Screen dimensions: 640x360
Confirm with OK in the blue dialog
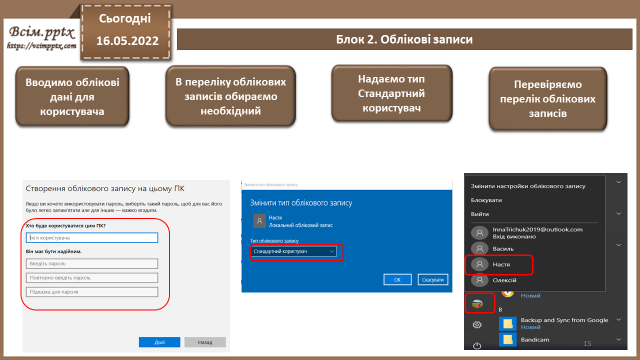397,280
